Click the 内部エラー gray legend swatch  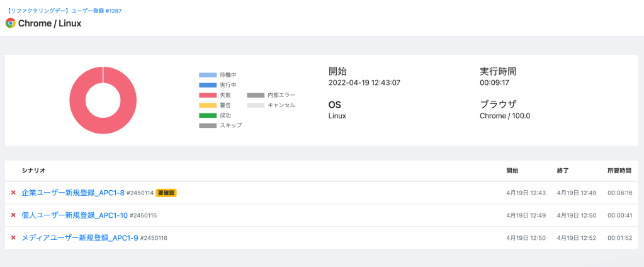point(256,95)
